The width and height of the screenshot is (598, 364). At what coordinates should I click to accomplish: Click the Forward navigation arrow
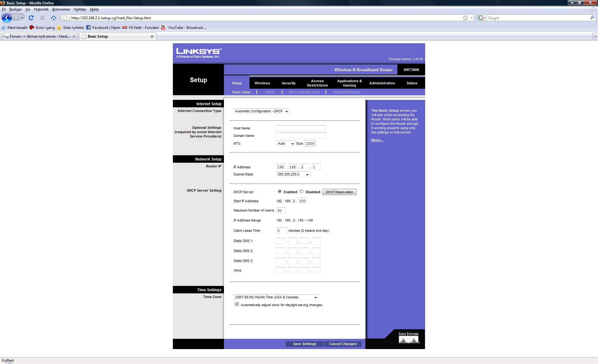pos(16,18)
